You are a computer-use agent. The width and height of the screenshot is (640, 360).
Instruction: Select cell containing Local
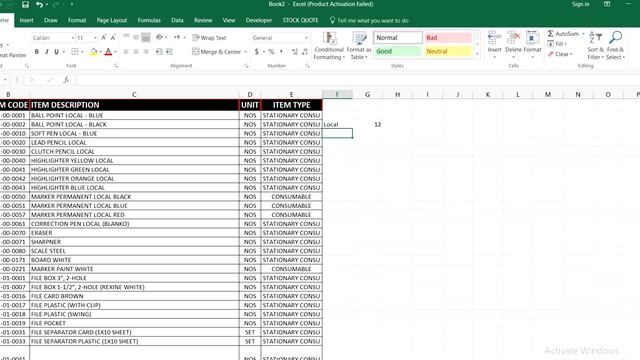[338, 124]
